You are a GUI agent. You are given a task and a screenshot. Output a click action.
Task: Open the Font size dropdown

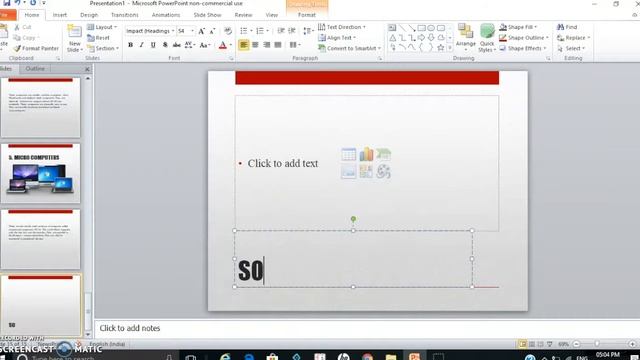[x=193, y=31]
